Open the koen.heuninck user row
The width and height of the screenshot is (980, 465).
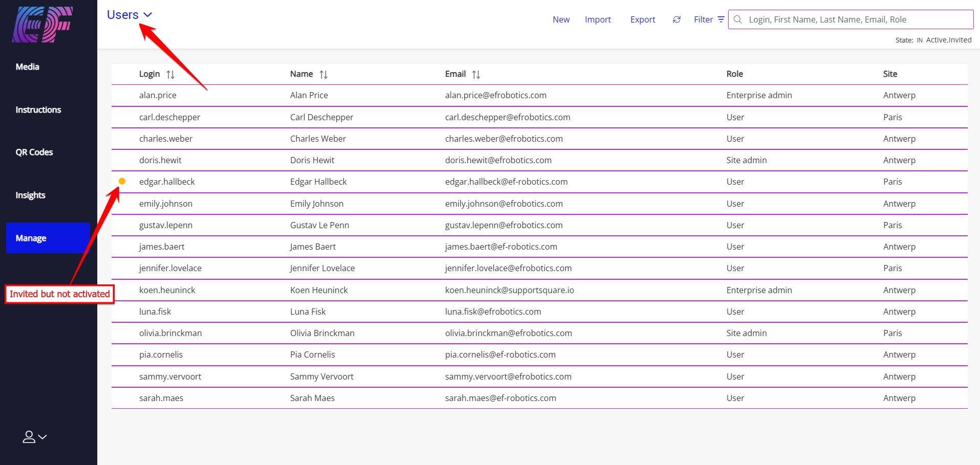point(167,290)
